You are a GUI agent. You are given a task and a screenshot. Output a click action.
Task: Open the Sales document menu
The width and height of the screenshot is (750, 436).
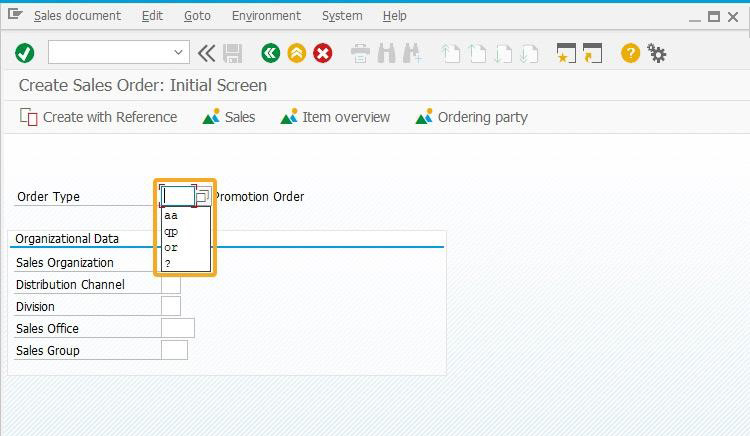point(77,16)
